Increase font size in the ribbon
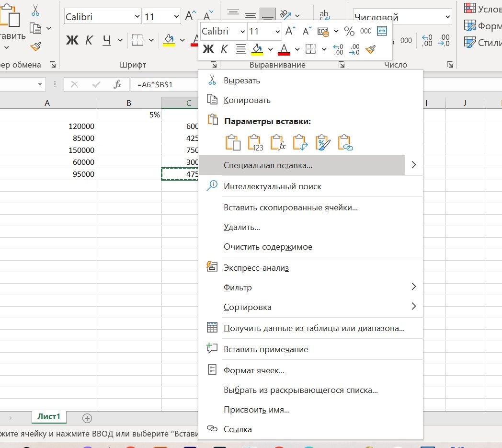502x448 pixels. pos(191,16)
